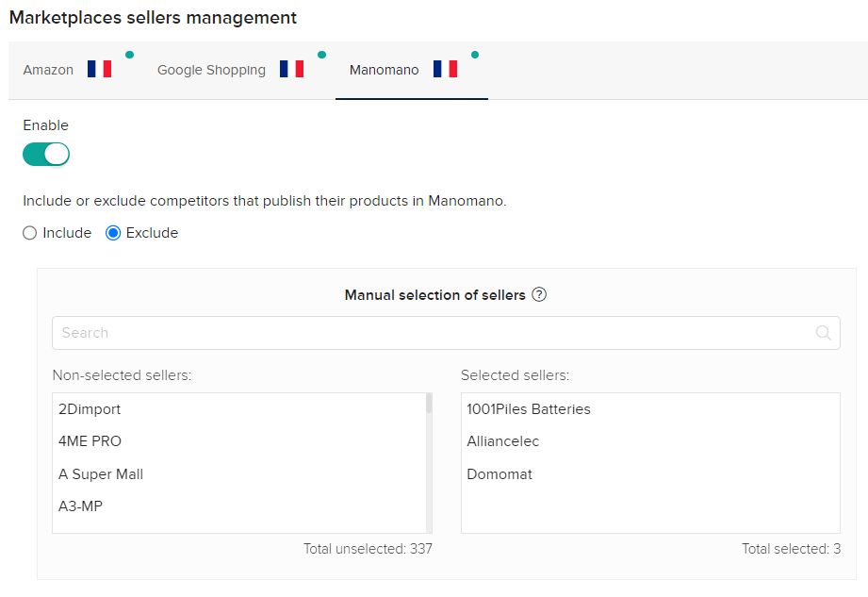This screenshot has width=868, height=597.
Task: Click Domomat in selected sellers list
Action: 500,474
